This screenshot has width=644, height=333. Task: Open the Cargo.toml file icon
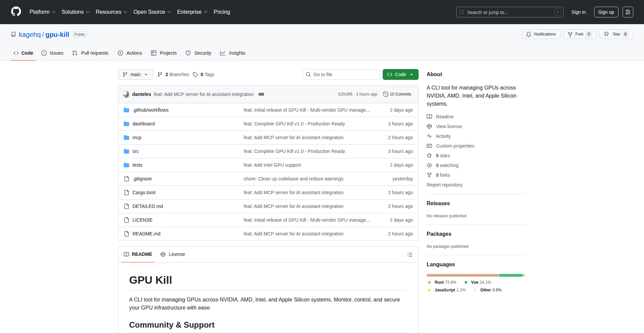point(126,192)
